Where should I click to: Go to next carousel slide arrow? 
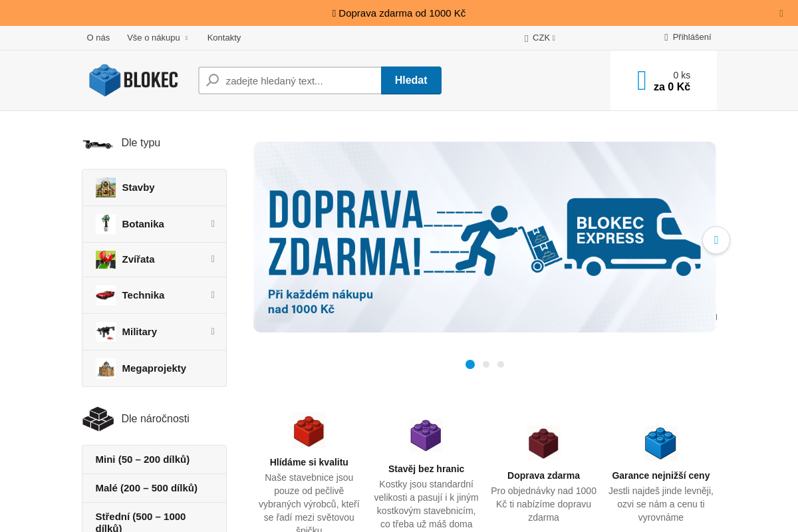point(716,240)
